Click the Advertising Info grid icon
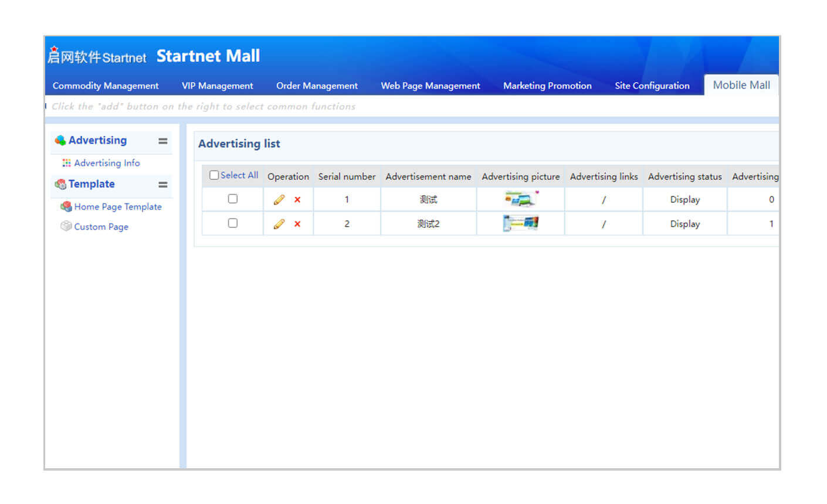827x504 pixels. coord(66,163)
